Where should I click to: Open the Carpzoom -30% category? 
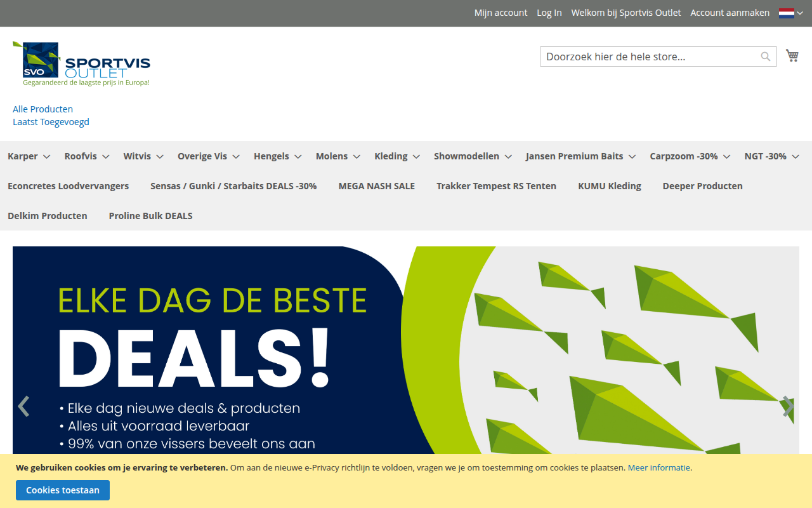tap(684, 156)
